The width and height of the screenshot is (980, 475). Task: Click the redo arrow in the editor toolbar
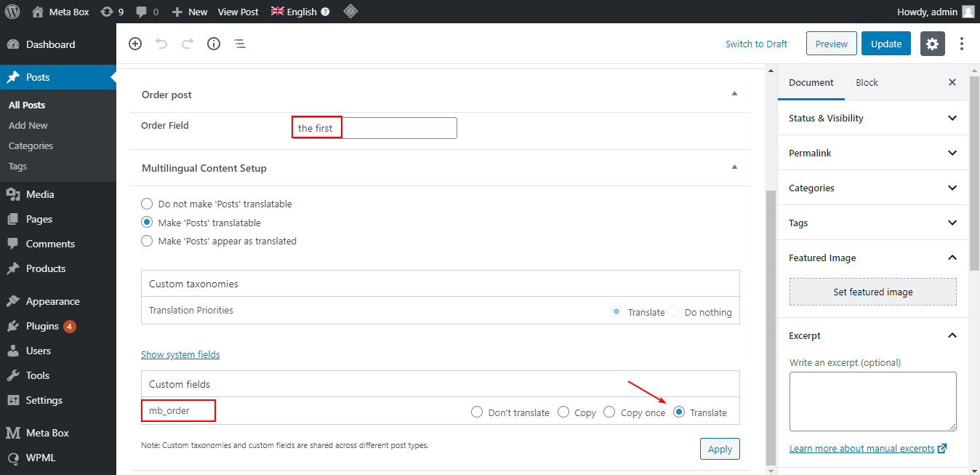187,44
